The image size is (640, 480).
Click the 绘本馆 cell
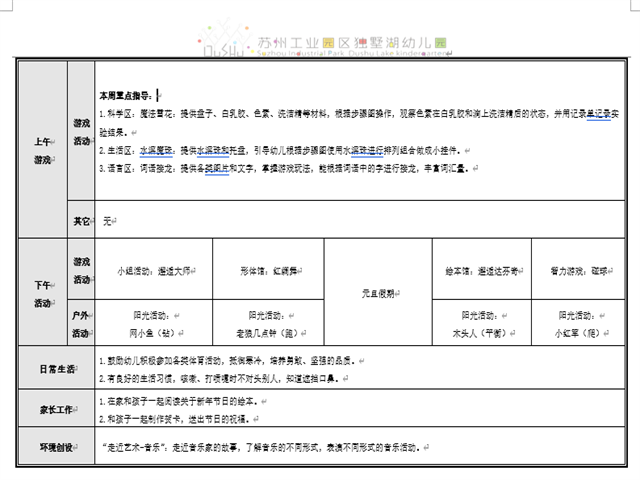tap(482, 269)
